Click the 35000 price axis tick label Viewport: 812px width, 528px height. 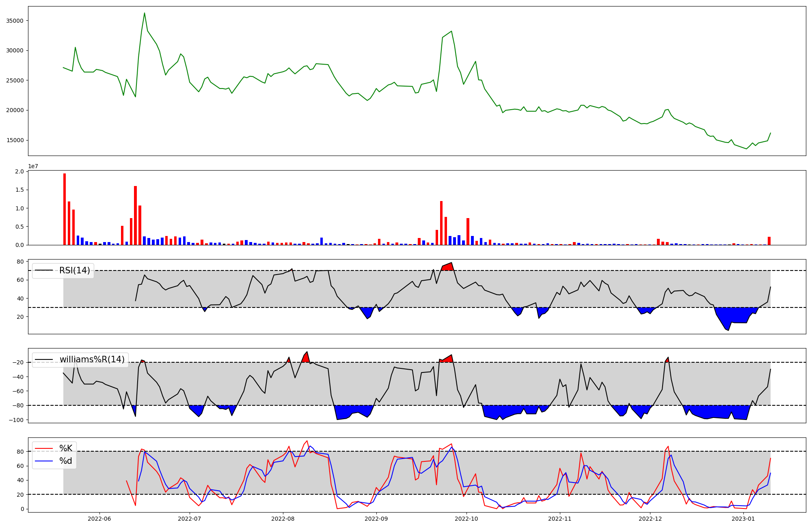[15, 21]
